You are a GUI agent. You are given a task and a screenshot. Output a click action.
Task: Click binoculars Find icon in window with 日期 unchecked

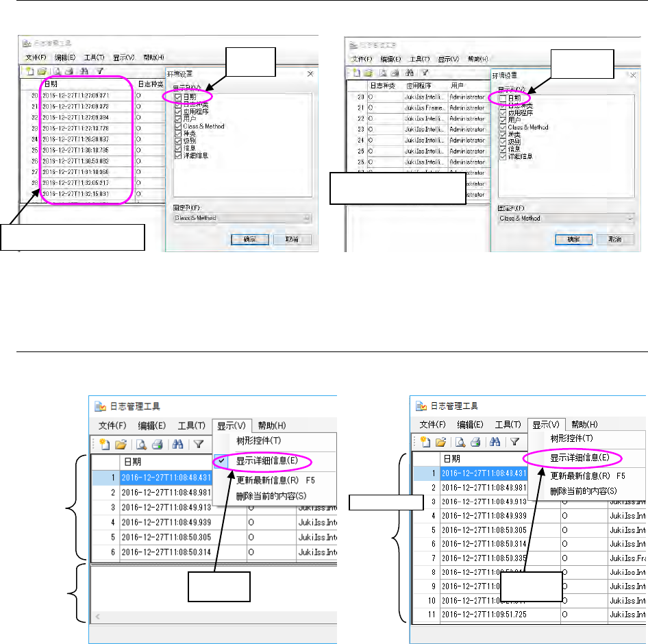410,73
